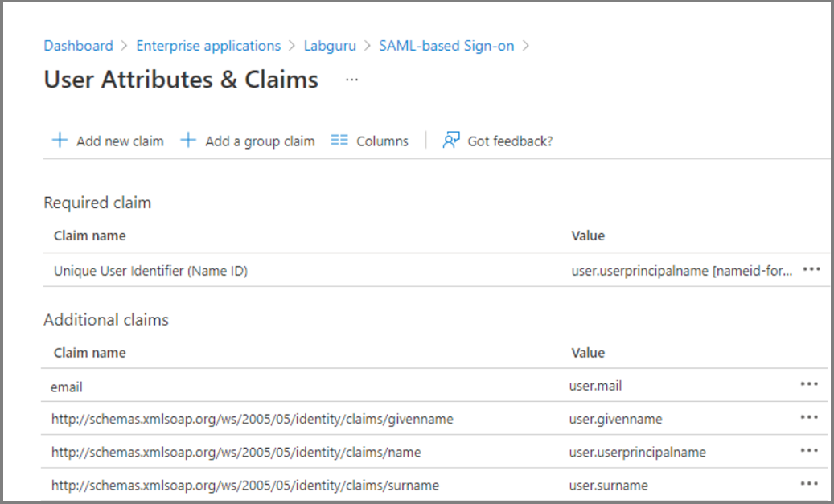Open ellipsis menu beside the page title

click(x=351, y=80)
